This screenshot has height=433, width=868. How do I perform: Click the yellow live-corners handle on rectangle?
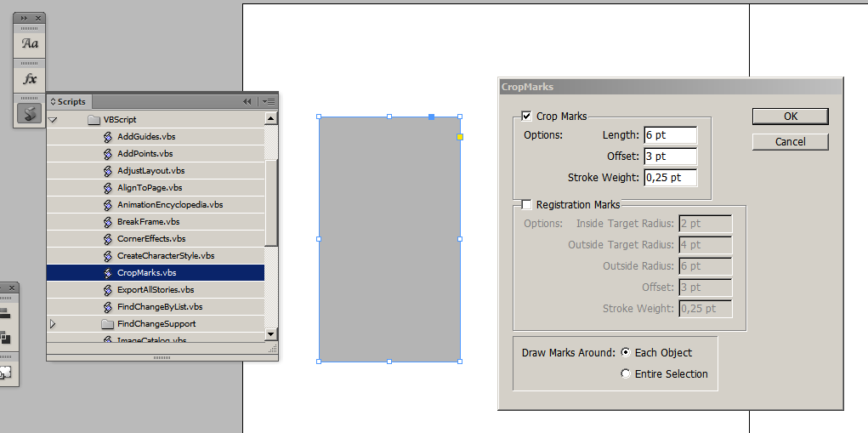coord(459,137)
